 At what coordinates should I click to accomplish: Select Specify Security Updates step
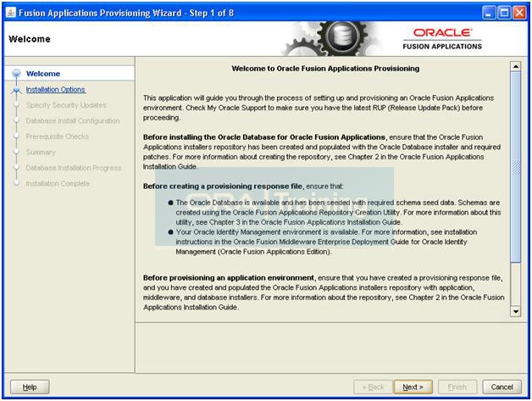(66, 105)
